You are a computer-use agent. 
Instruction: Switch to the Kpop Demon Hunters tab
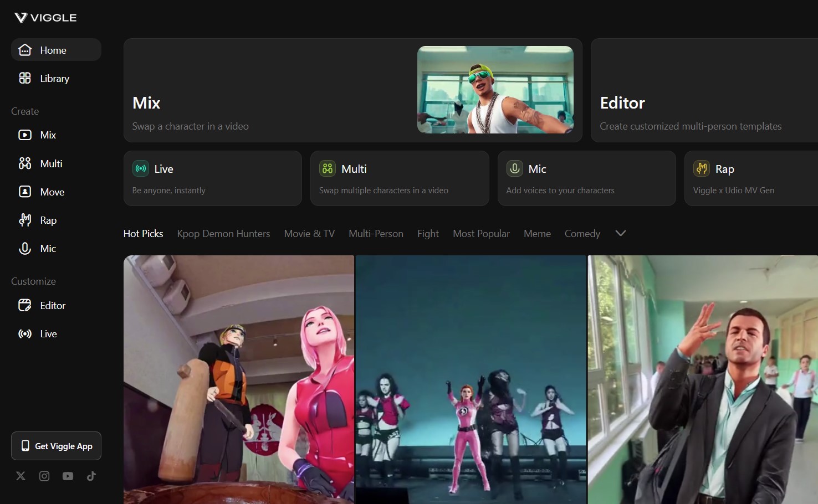coord(223,234)
